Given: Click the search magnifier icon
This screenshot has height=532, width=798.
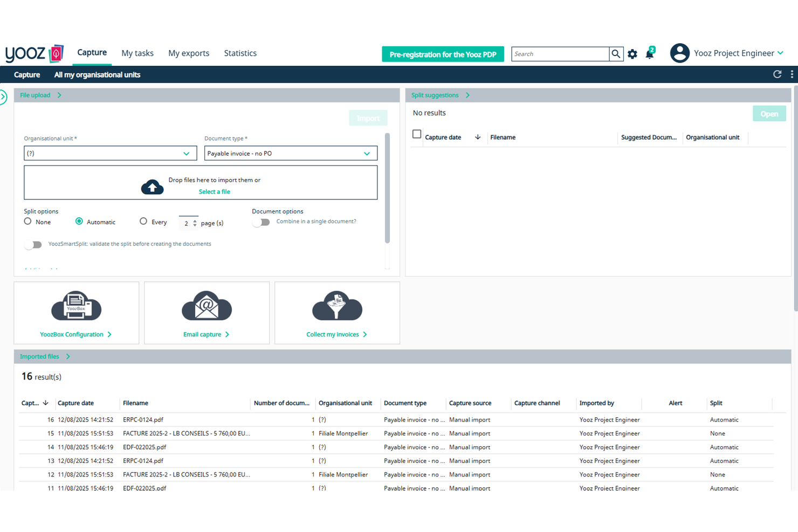Looking at the screenshot, I should 616,54.
